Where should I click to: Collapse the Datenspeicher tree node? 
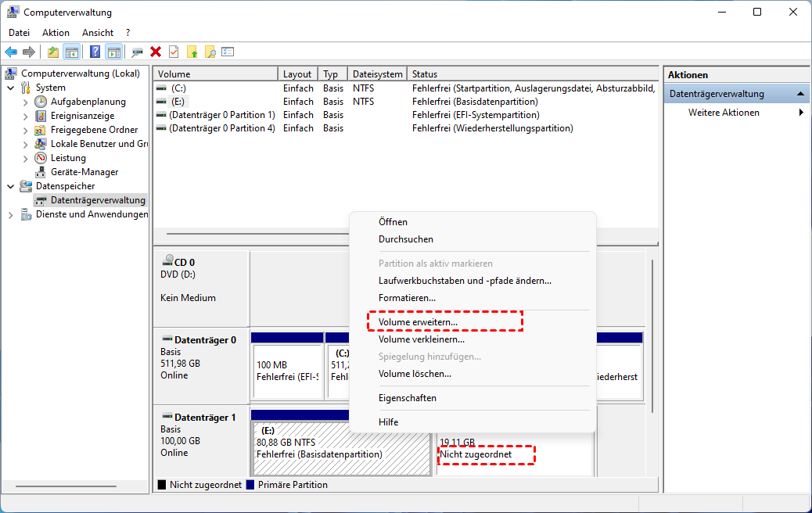10,186
